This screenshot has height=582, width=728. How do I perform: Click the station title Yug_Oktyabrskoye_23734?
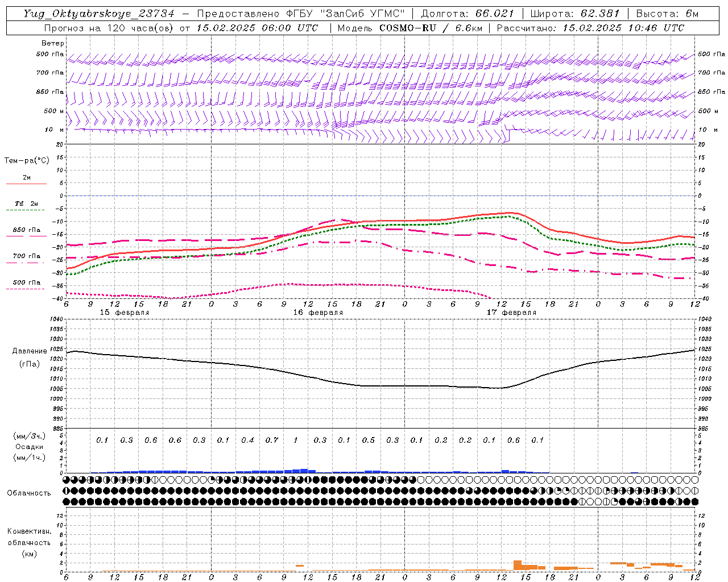tap(99, 14)
